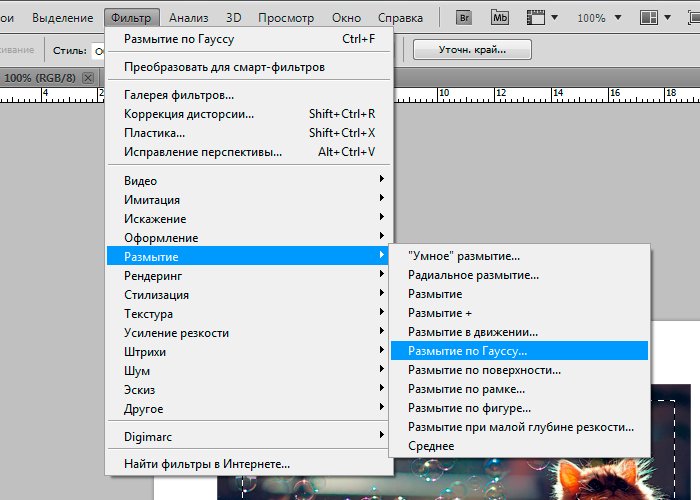Open the screen mode dropdown at far right
This screenshot has width=700, height=500.
(690, 18)
